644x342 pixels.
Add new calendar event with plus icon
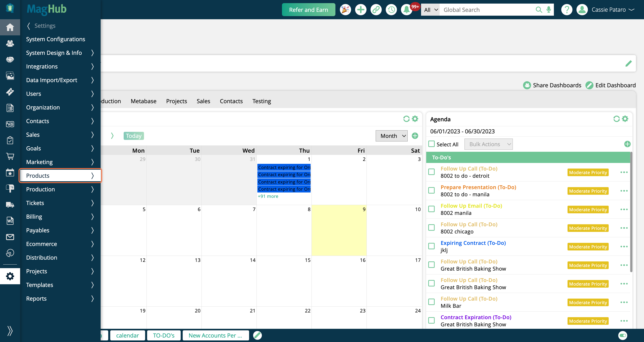(x=415, y=136)
